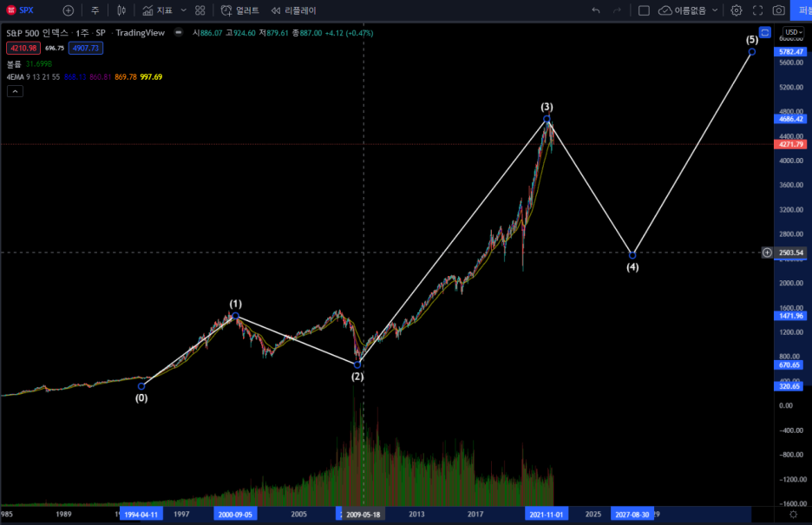Click the 2009-05-18 date marker
812x525 pixels.
click(363, 514)
